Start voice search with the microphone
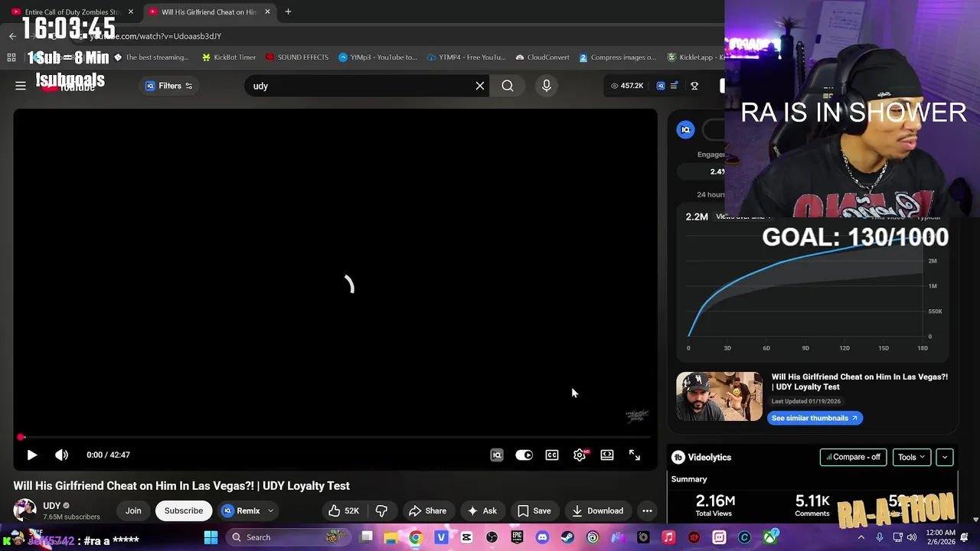980x551 pixels. (547, 86)
